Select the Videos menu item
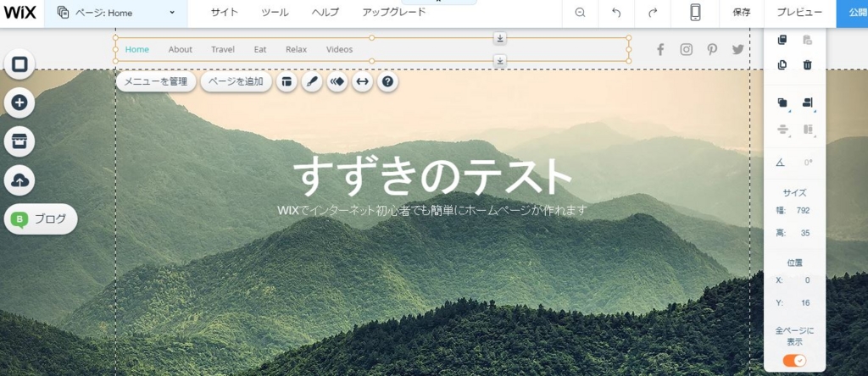868x376 pixels. click(x=339, y=49)
